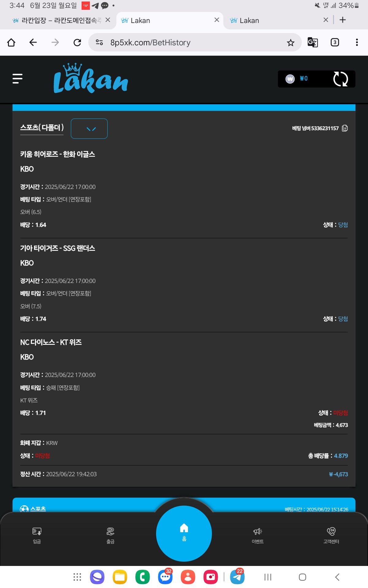Open the deposit (입금) page

(37, 535)
